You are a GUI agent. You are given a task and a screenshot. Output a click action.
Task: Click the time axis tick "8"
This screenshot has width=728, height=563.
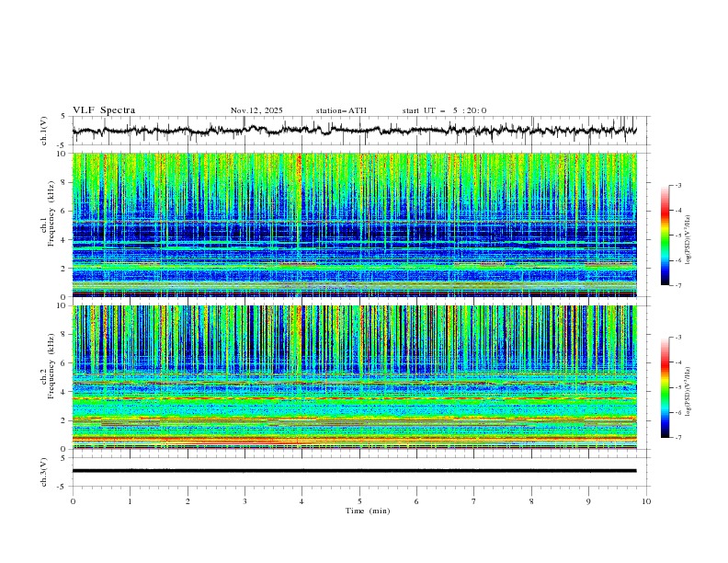tap(531, 501)
